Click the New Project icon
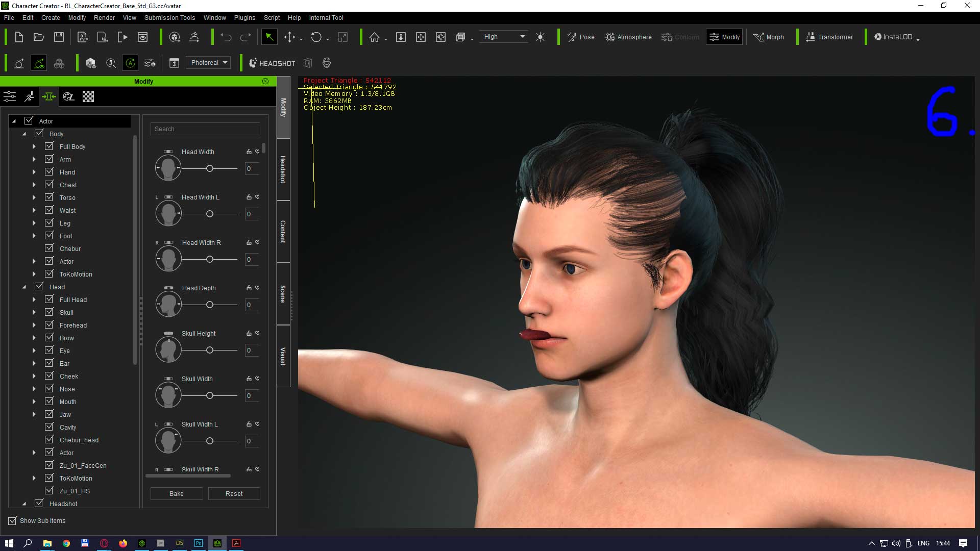The height and width of the screenshot is (551, 980). pyautogui.click(x=19, y=37)
